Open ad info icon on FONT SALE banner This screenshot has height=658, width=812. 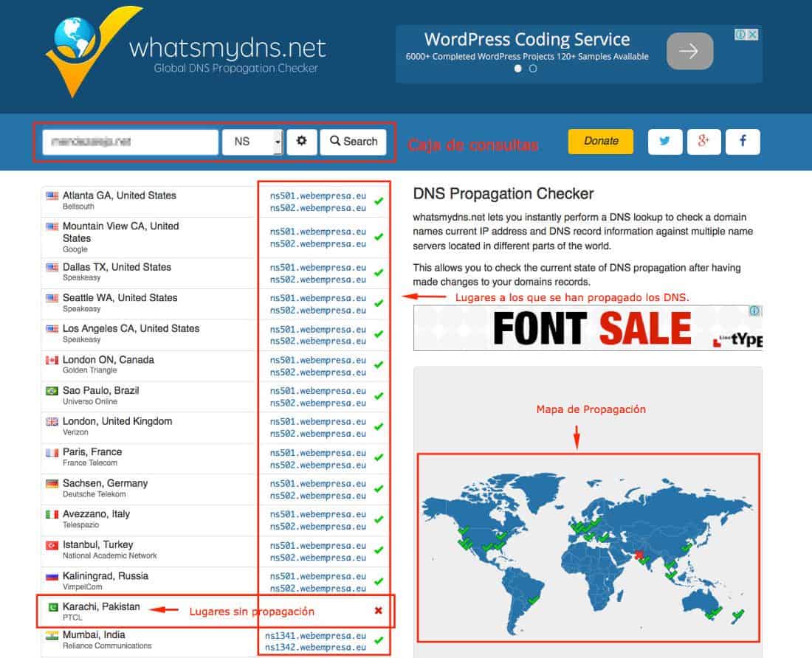[x=755, y=311]
